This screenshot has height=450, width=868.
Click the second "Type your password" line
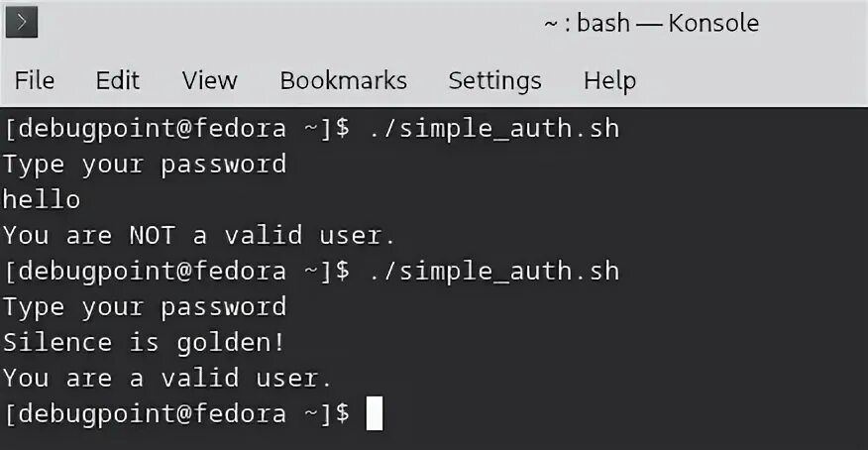145,307
